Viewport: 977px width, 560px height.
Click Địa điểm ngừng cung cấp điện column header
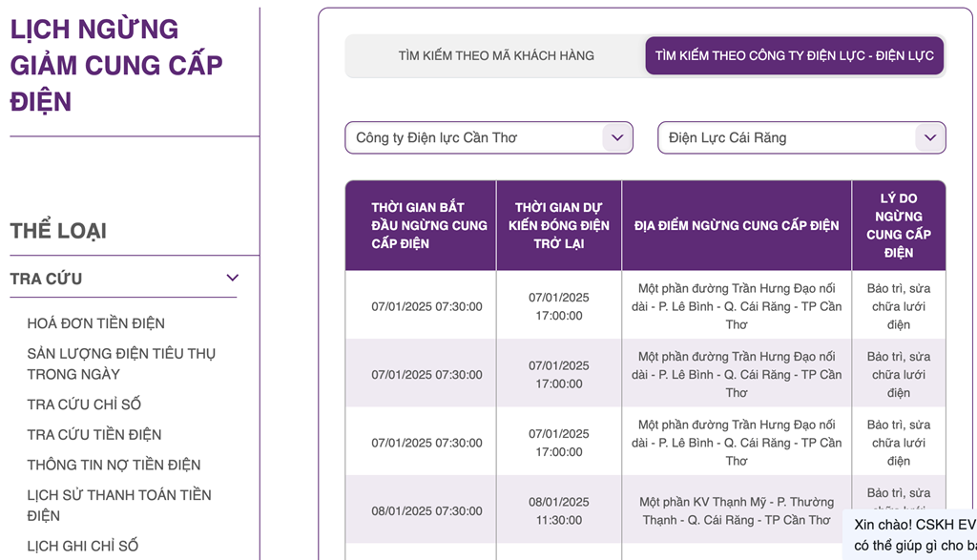pyautogui.click(x=737, y=225)
